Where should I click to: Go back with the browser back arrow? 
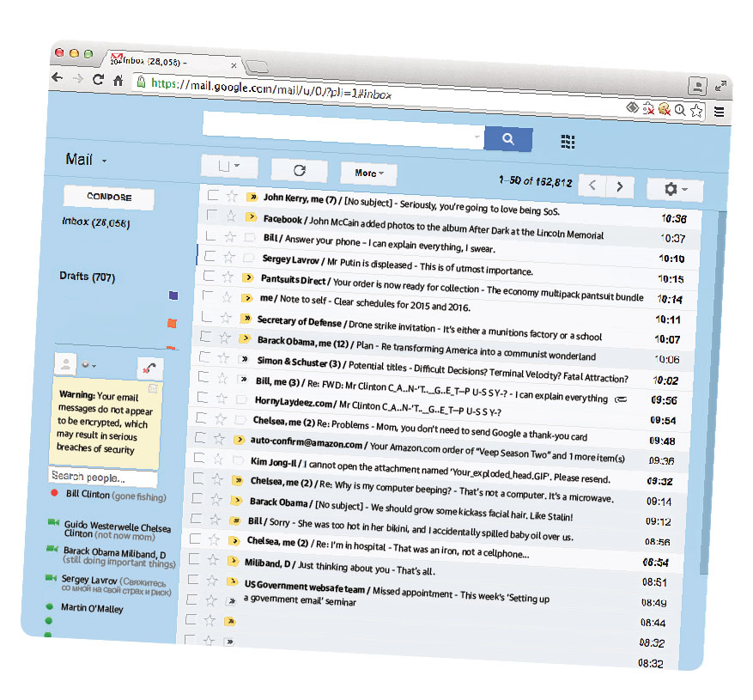point(58,76)
